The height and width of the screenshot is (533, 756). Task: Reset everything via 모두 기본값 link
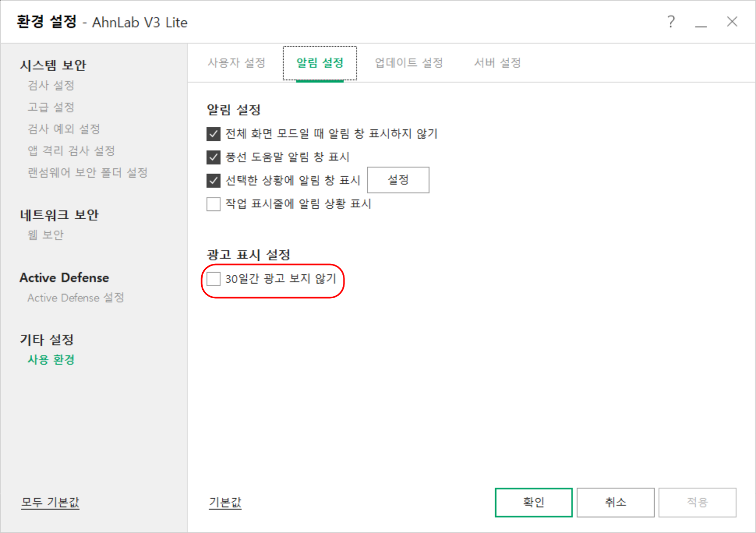(50, 502)
